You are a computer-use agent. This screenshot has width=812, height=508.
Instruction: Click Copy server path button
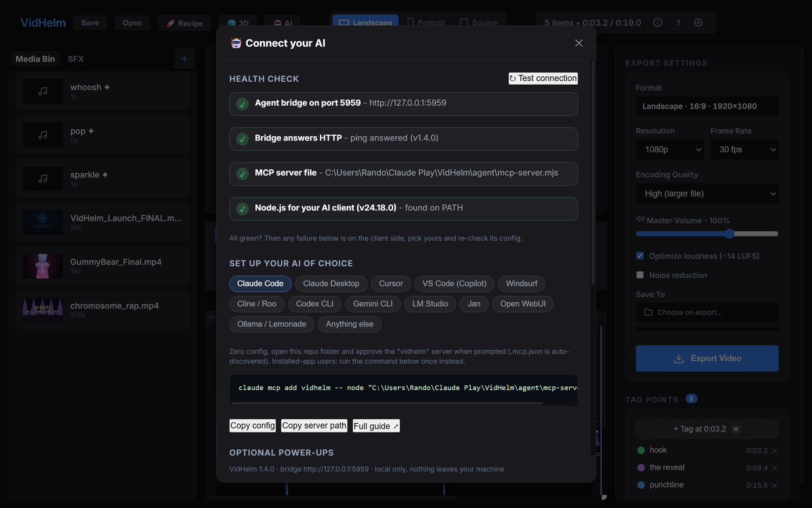pos(314,426)
